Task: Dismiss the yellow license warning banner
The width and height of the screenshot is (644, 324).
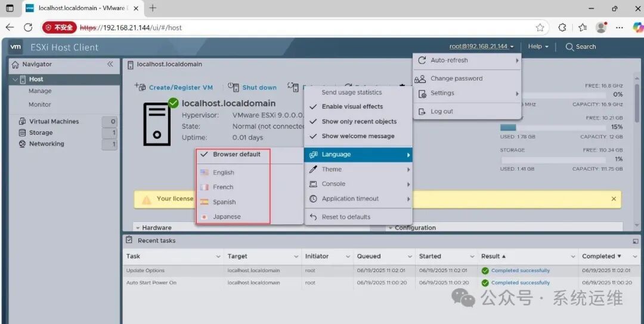Action: click(614, 199)
